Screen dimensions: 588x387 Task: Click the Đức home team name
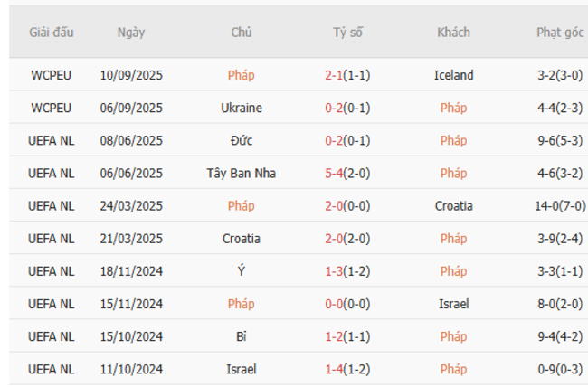click(x=242, y=140)
